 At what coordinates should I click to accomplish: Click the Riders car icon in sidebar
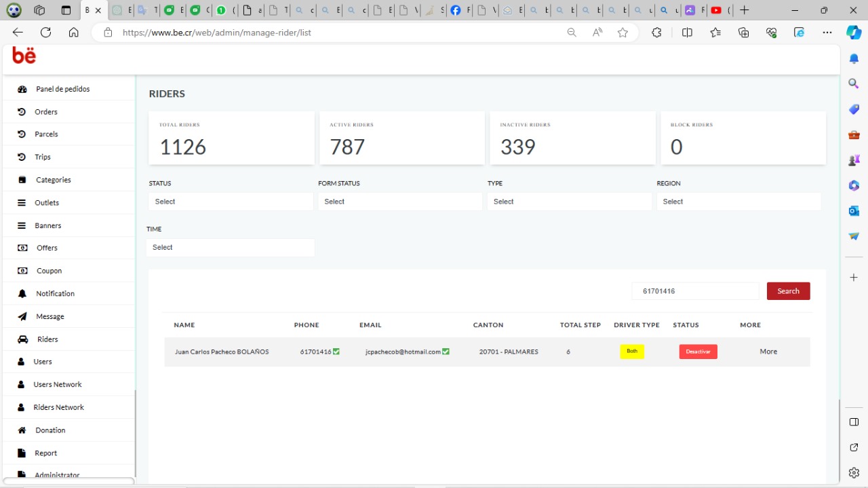coord(22,339)
